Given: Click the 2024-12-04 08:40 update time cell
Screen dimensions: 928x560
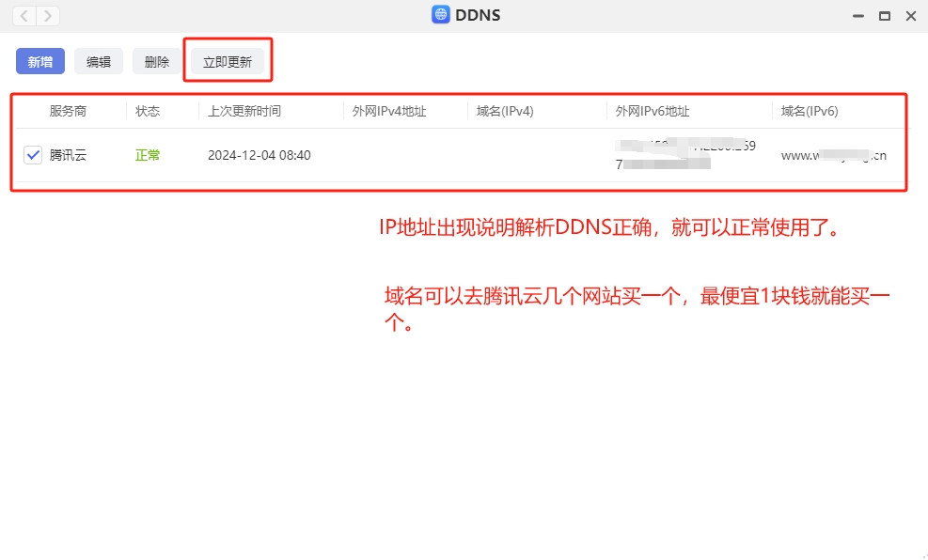Looking at the screenshot, I should [x=260, y=155].
